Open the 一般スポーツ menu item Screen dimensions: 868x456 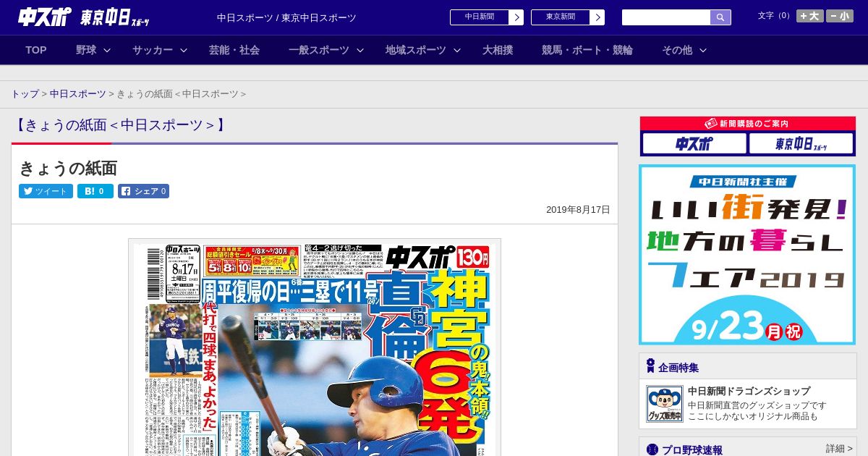coord(319,50)
